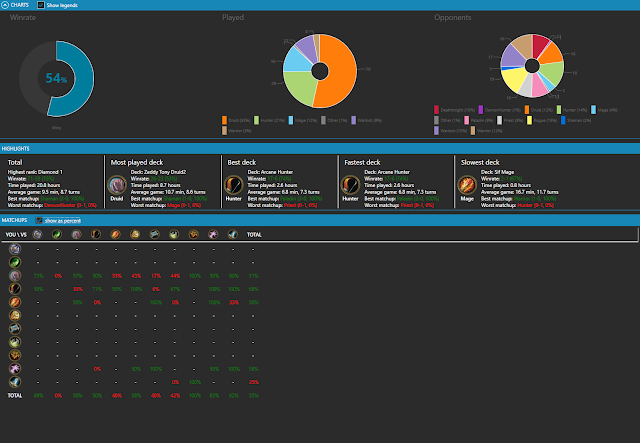Image resolution: width=640 pixels, height=443 pixels.
Task: Click the Mage avatar under Slowest deck
Action: tap(467, 185)
